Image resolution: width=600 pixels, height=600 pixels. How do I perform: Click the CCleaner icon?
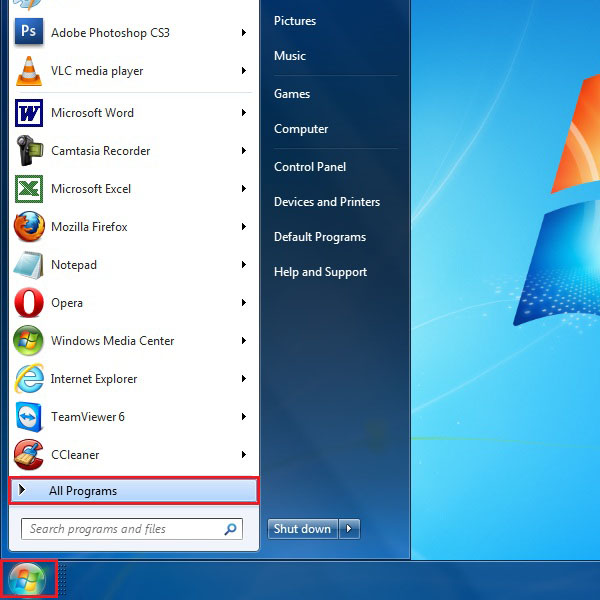point(29,455)
